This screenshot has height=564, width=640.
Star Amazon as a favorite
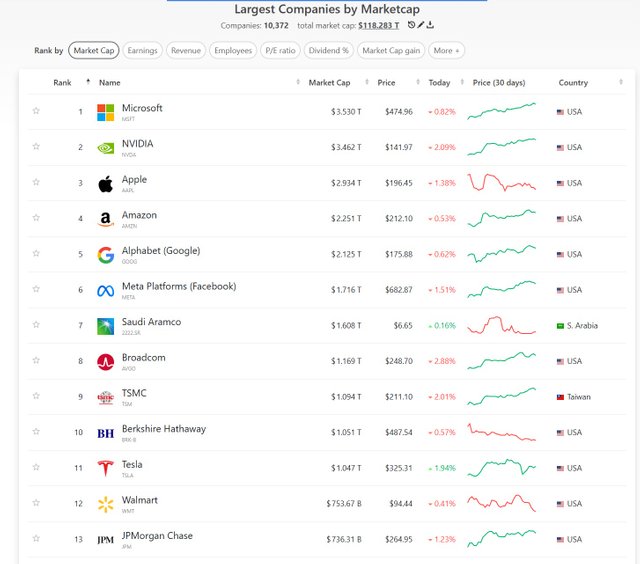36,218
